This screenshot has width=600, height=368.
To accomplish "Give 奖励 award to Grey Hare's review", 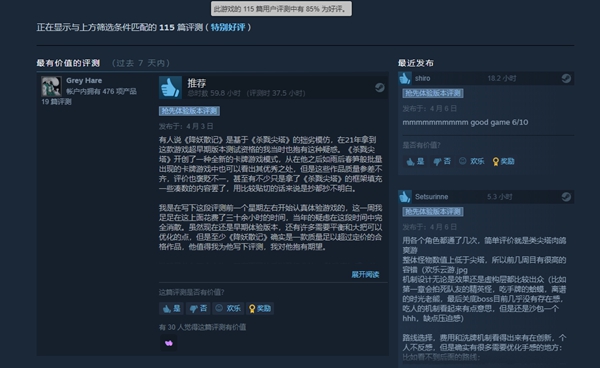I will [260, 308].
